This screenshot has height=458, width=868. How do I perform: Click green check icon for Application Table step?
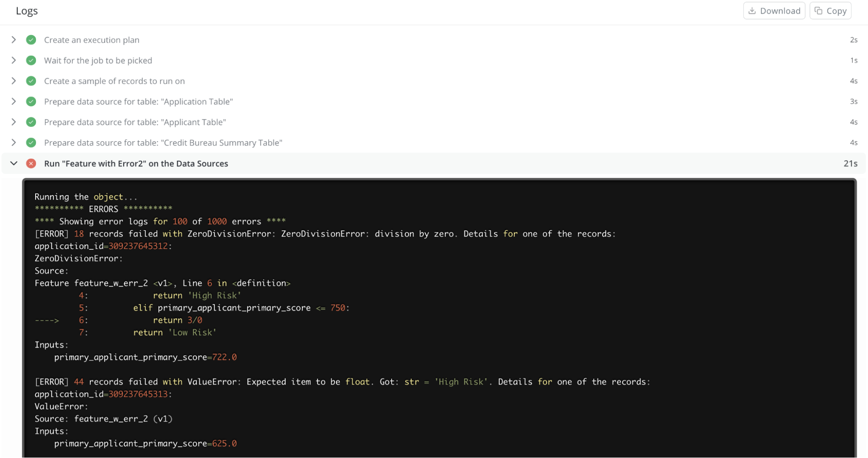tap(31, 102)
